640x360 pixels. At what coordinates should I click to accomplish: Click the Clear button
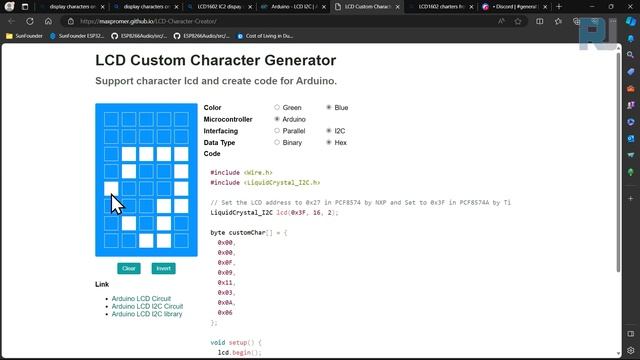pyautogui.click(x=129, y=268)
